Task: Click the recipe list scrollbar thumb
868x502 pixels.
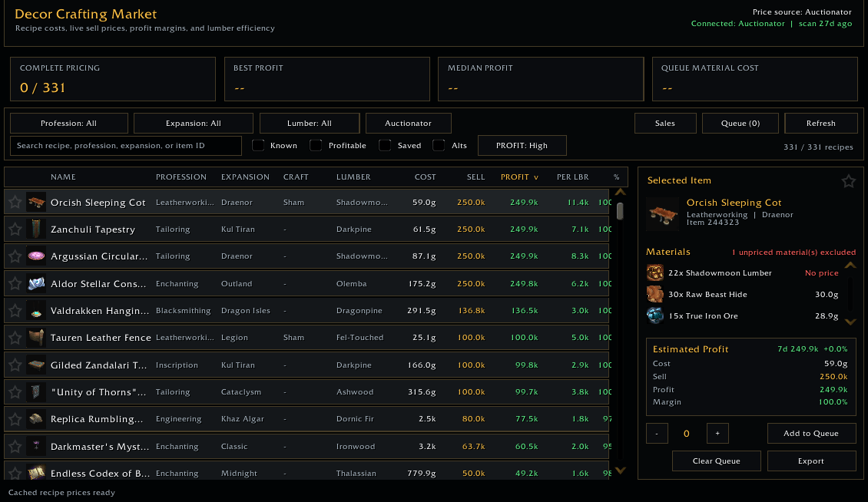Action: tap(620, 211)
